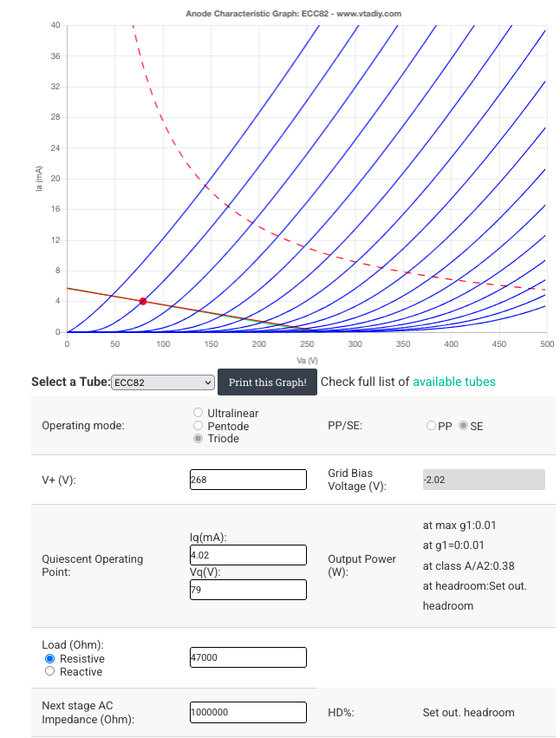Click the red operating point marker on graph
Image resolution: width=560 pixels, height=738 pixels.
point(143,301)
